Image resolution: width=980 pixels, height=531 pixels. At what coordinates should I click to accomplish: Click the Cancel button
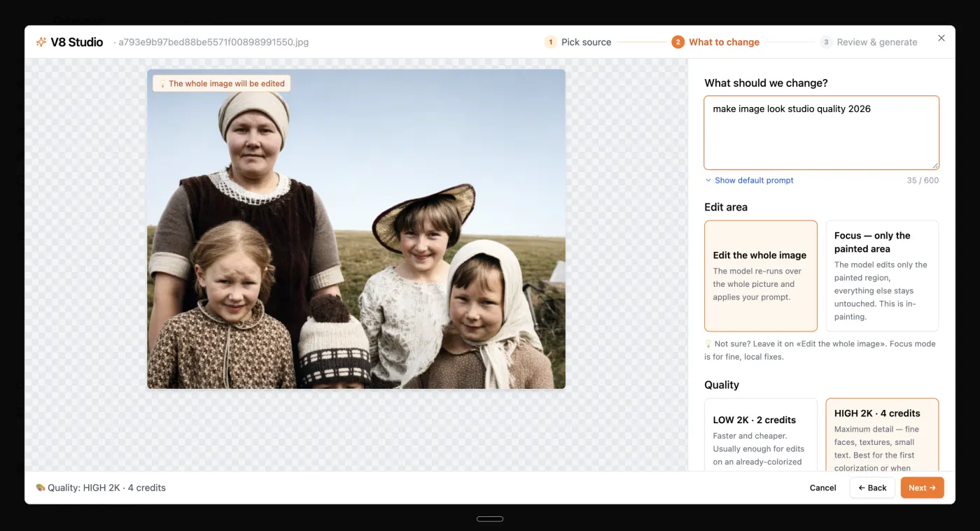click(x=822, y=488)
